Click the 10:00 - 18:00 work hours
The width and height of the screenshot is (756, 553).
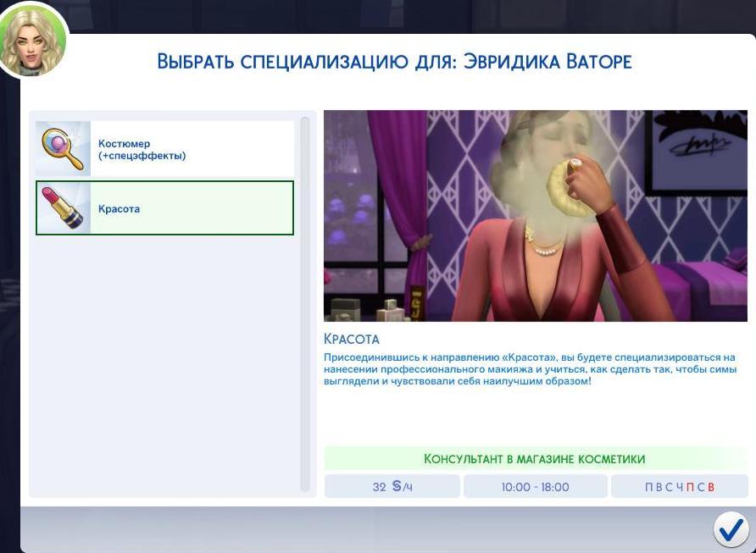pos(535,487)
